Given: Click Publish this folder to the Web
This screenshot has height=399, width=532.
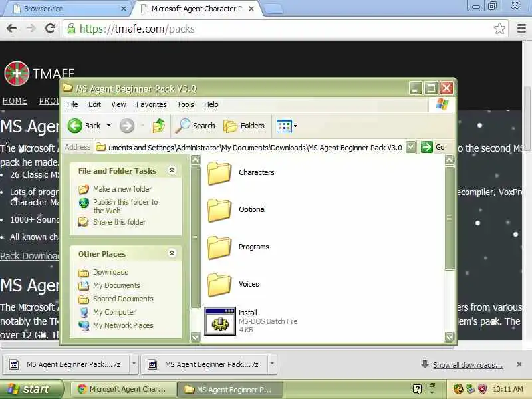Looking at the screenshot, I should (125, 206).
